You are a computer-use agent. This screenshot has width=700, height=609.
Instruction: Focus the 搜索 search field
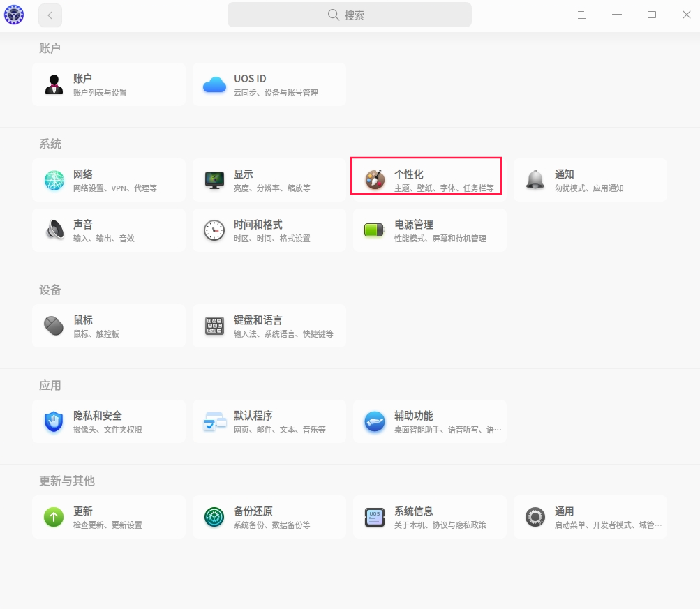click(350, 15)
